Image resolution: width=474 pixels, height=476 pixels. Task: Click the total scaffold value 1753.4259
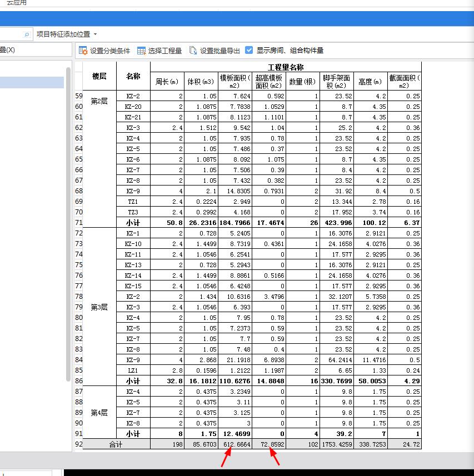tap(336, 444)
